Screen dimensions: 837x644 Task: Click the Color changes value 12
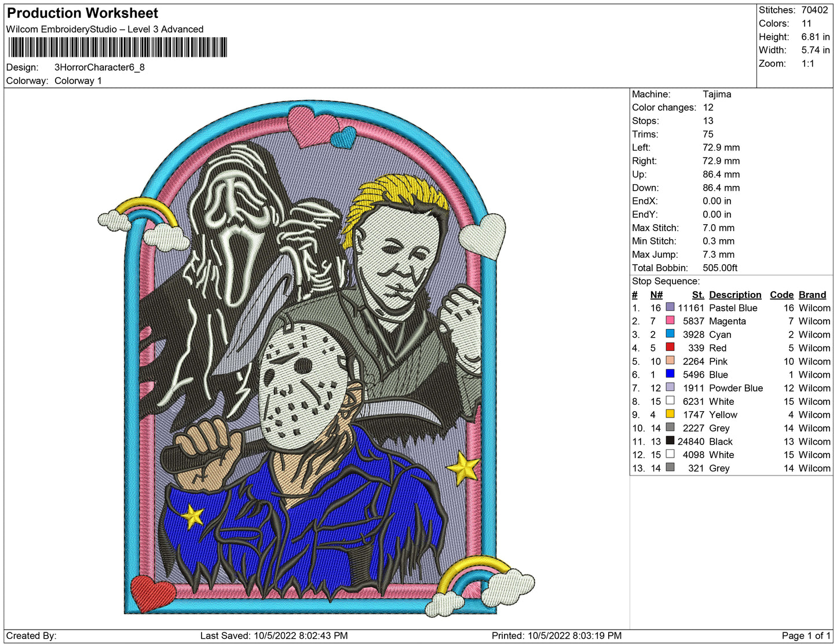(708, 107)
